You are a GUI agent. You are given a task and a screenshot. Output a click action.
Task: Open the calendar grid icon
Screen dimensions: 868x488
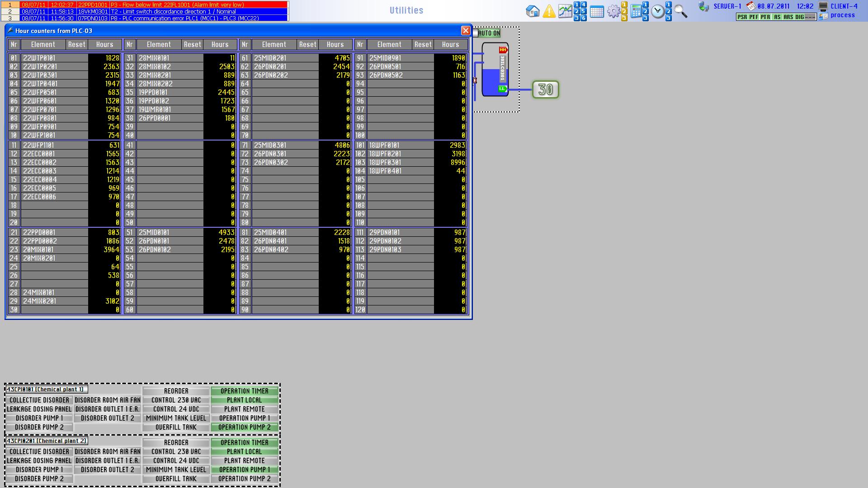[597, 12]
